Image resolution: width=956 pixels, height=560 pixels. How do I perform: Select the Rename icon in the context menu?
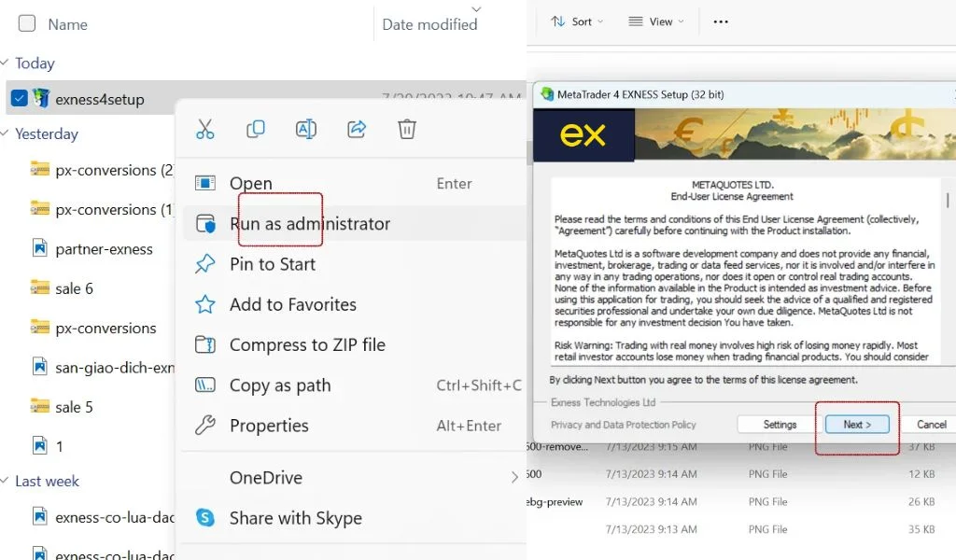(x=306, y=129)
